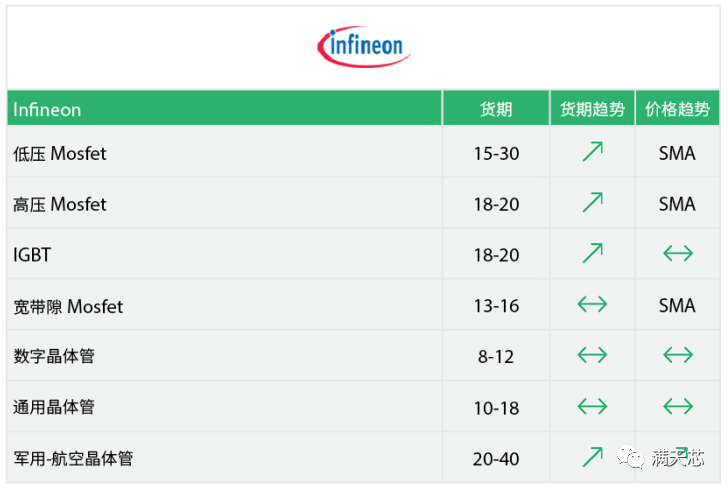The width and height of the screenshot is (728, 490).
Task: Click the 货期趋势 up arrow for 低压 Mosfet
Action: [x=592, y=153]
